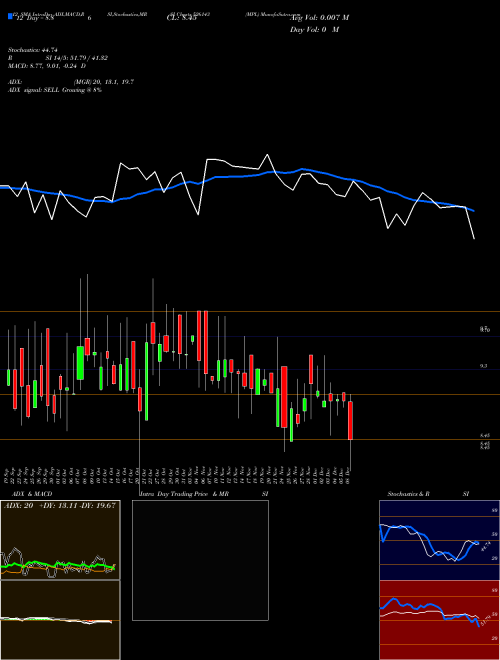Click the "Stochastics & R" panel title

click(408, 494)
